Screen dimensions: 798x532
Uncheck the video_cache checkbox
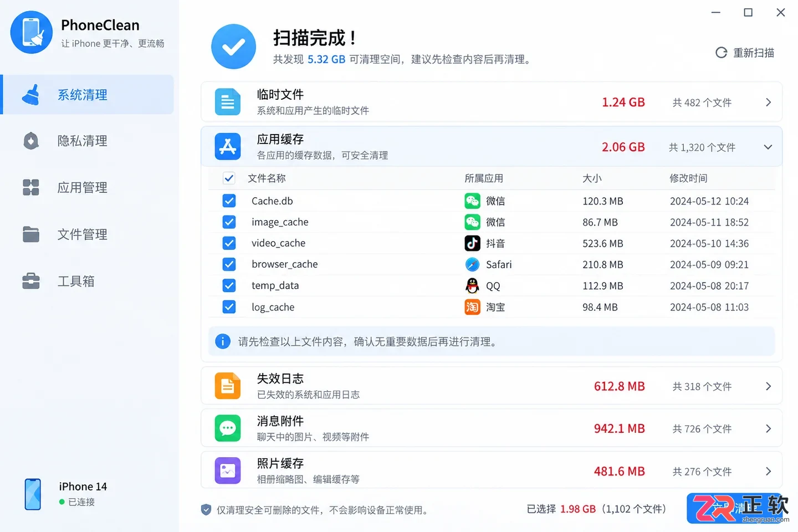click(229, 243)
